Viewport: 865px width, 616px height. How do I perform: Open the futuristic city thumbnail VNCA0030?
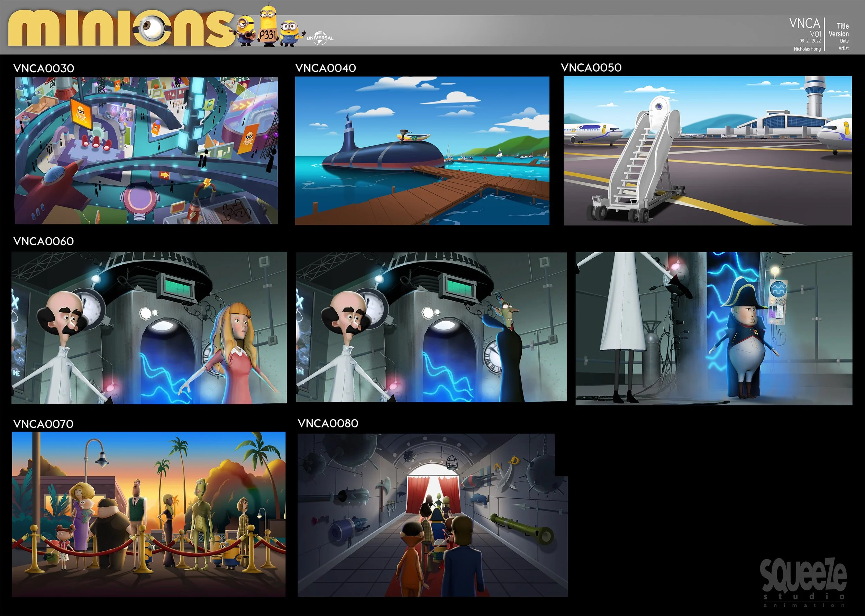pyautogui.click(x=146, y=150)
